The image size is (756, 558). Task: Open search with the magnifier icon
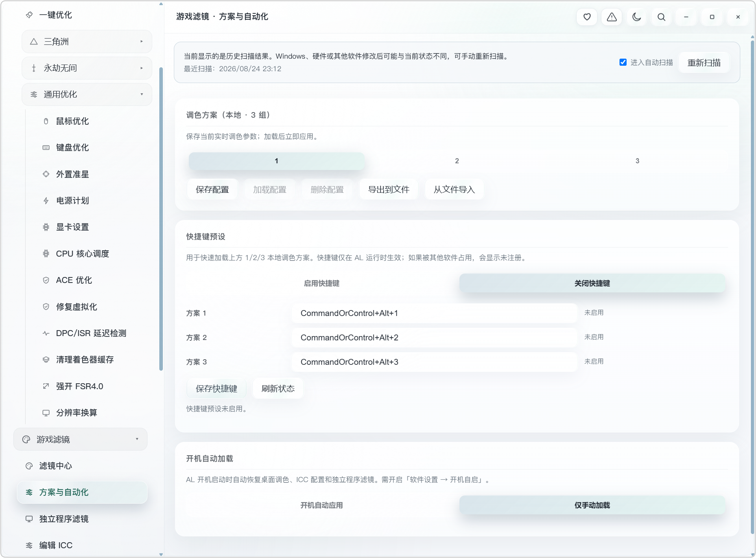coord(661,17)
